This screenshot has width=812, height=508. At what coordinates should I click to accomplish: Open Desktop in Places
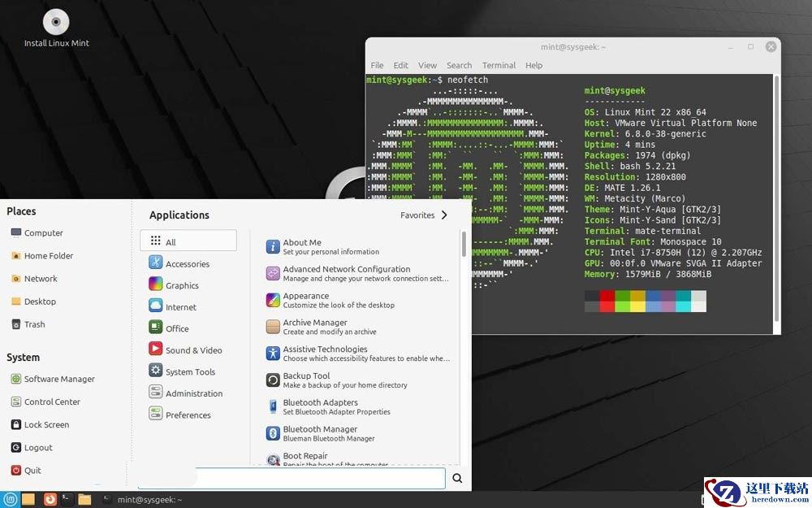pos(33,302)
